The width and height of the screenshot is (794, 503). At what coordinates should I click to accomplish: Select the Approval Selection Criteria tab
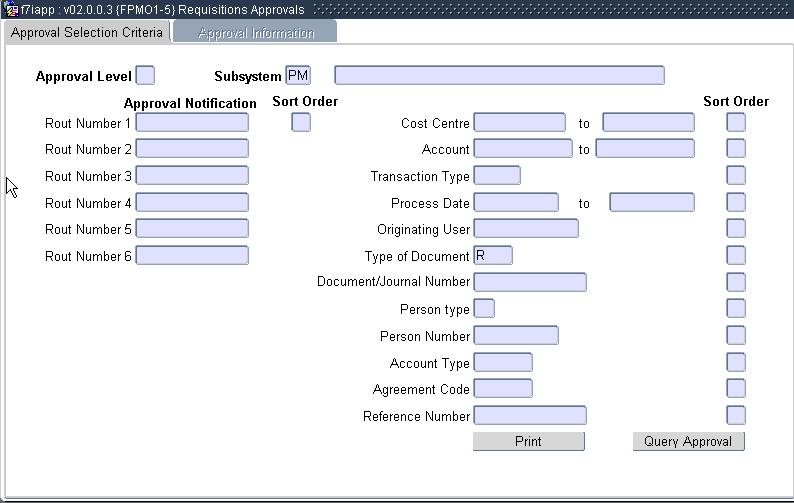click(87, 32)
